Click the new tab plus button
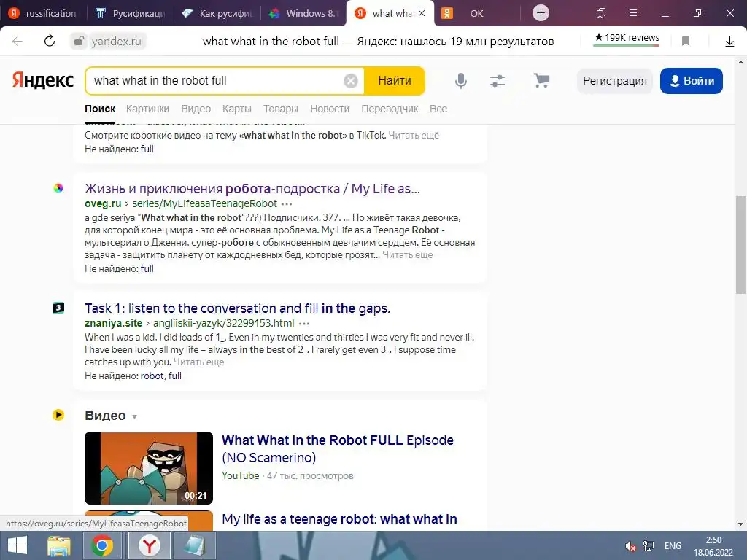The height and width of the screenshot is (560, 747). point(541,13)
